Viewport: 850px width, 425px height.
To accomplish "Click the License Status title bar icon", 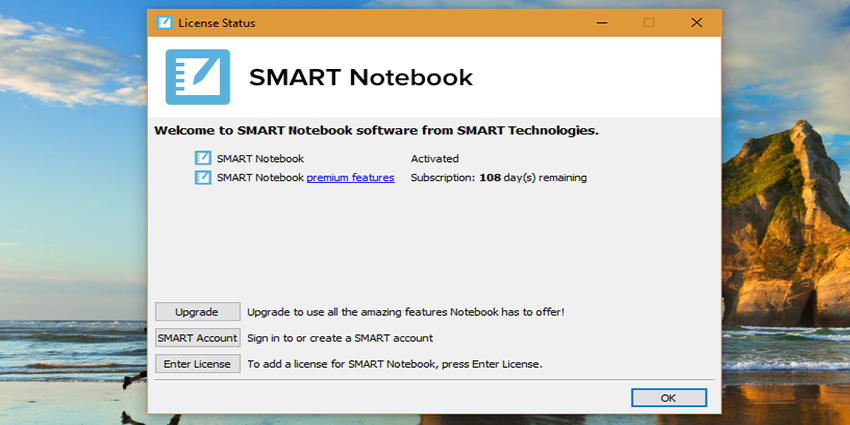I will coord(164,23).
